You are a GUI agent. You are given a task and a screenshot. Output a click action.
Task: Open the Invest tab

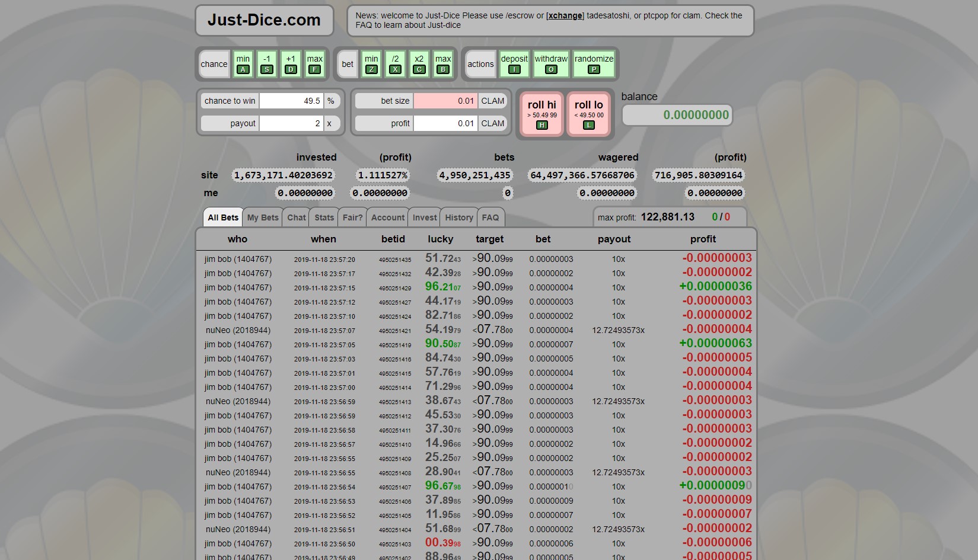[425, 217]
